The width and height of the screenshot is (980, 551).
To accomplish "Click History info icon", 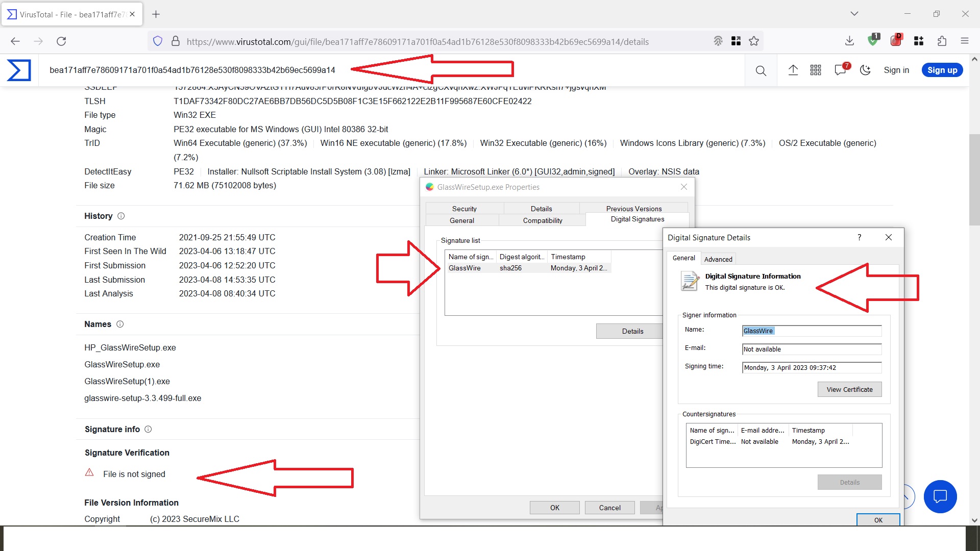I will (121, 216).
